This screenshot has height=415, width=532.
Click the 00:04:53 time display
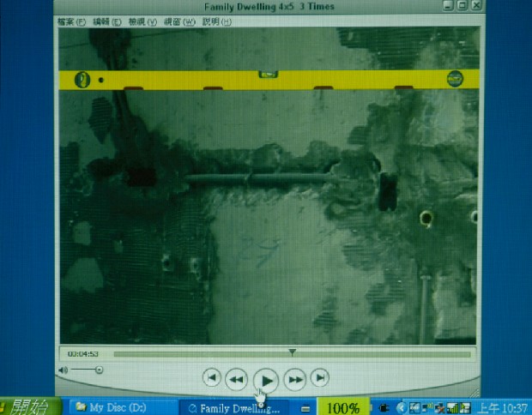pyautogui.click(x=83, y=353)
